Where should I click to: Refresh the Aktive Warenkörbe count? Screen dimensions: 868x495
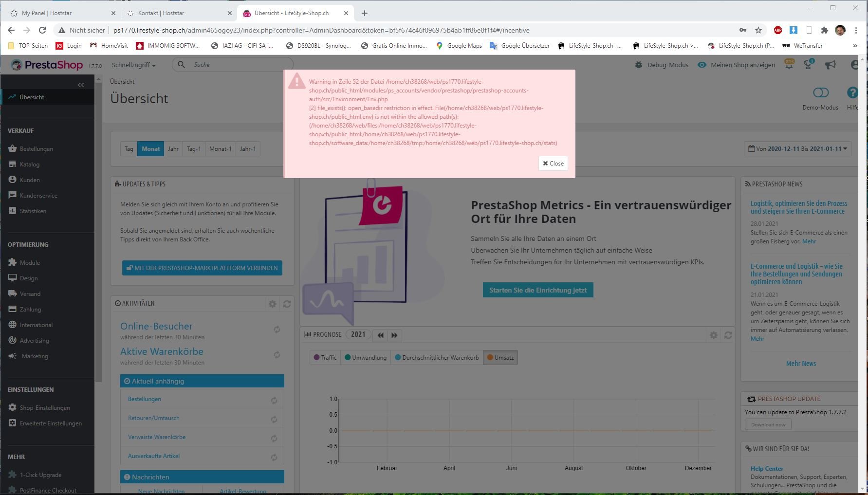tap(277, 355)
